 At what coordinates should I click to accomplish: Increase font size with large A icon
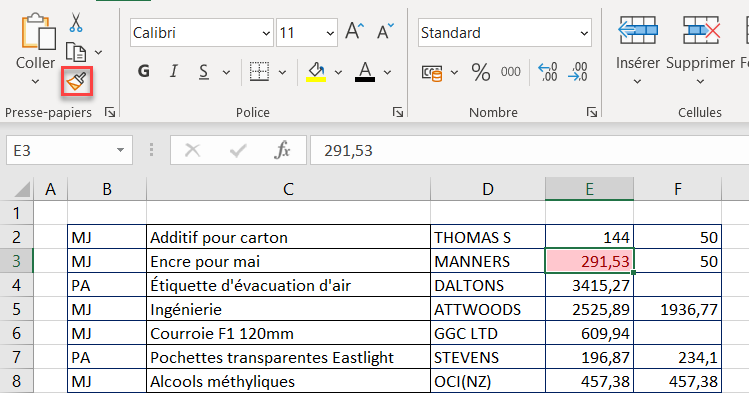click(x=354, y=32)
